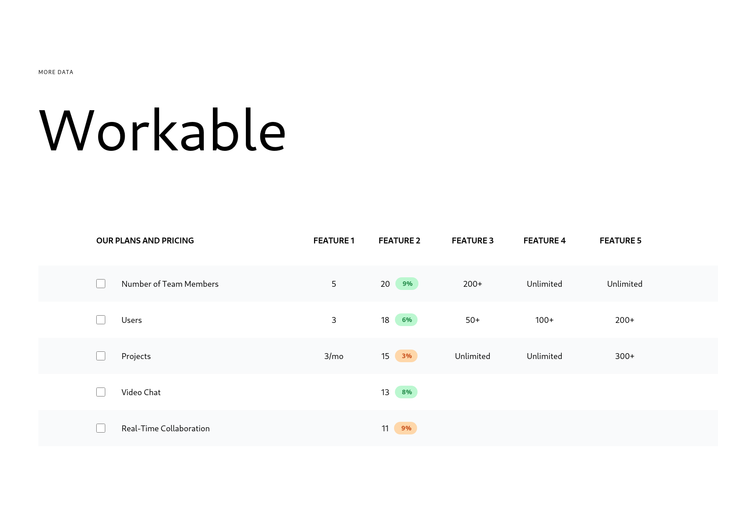Click the 9% badge in Team Members row

(407, 284)
